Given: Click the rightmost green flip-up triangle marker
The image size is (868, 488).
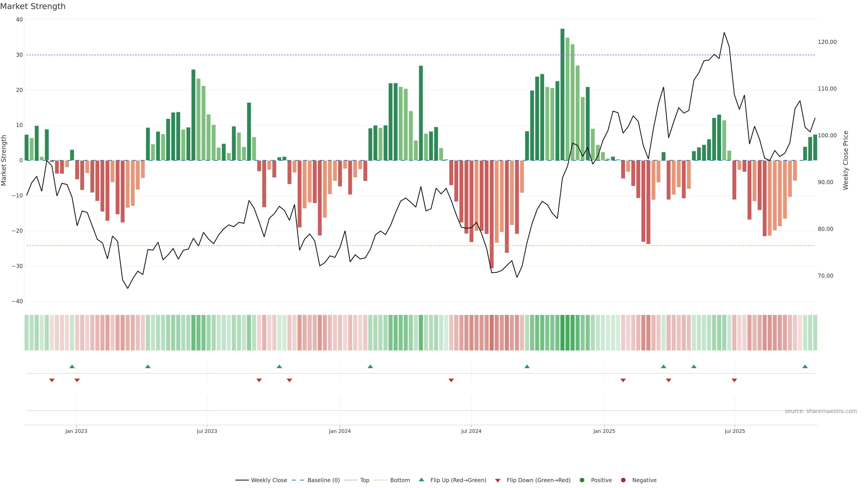Looking at the screenshot, I should click(805, 366).
